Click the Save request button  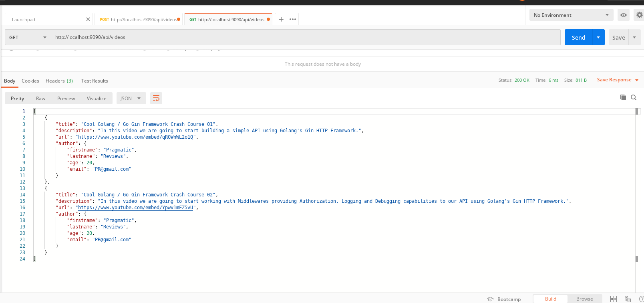click(x=618, y=37)
